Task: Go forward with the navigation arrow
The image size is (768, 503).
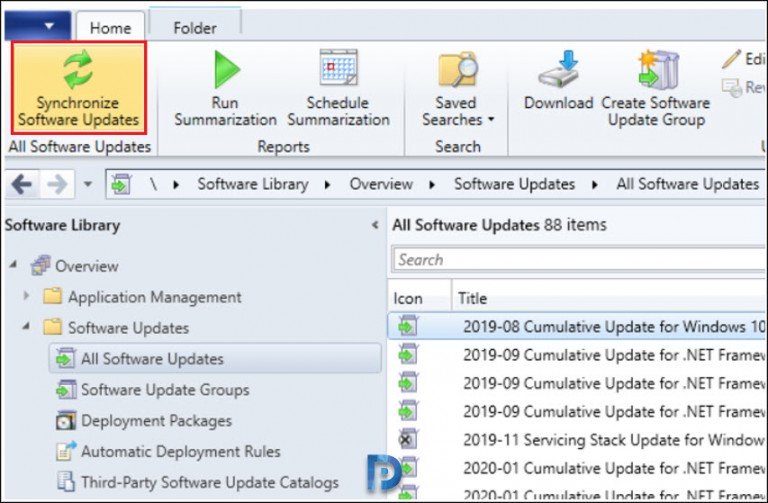Action: (57, 185)
